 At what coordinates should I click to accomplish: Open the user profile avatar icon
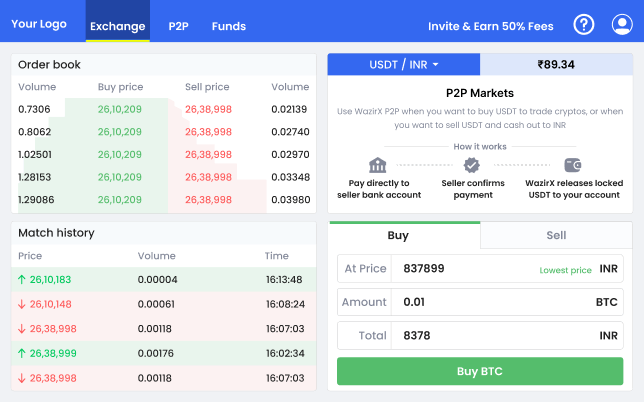tap(622, 25)
